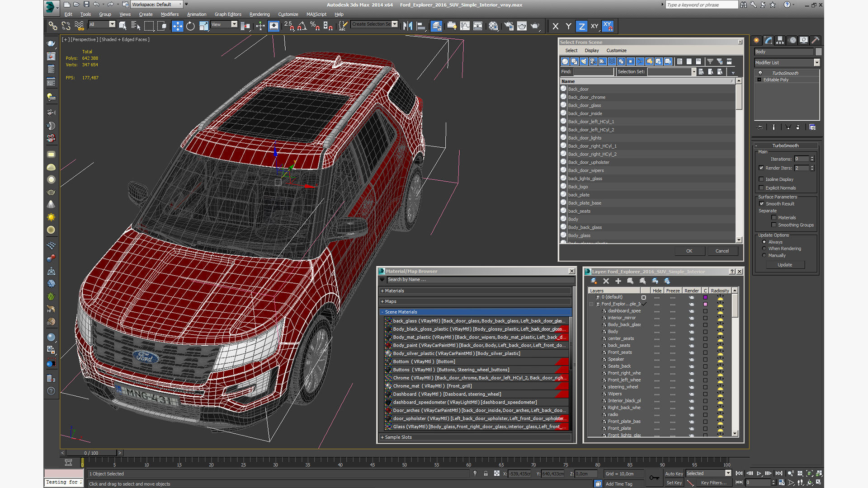
Task: Open the Workspace: Default dropdown
Action: click(157, 5)
